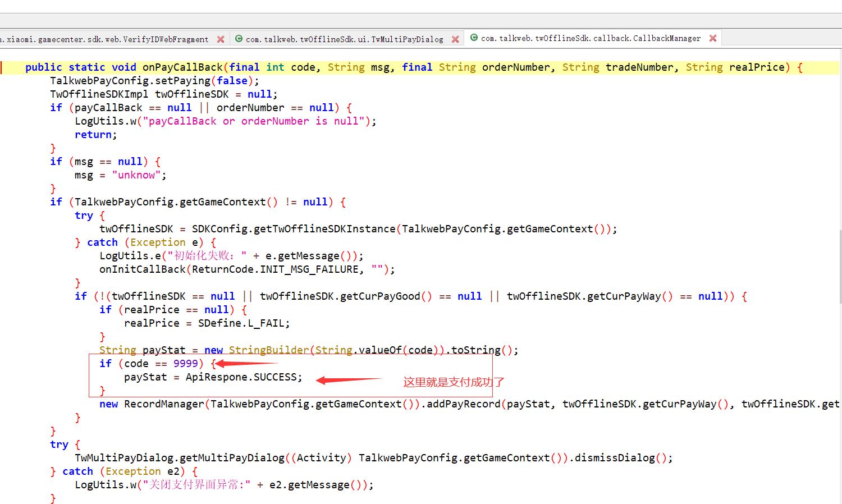Viewport: 842px width, 504px height.
Task: Click the class icon on CallbackManager tab
Action: point(474,38)
